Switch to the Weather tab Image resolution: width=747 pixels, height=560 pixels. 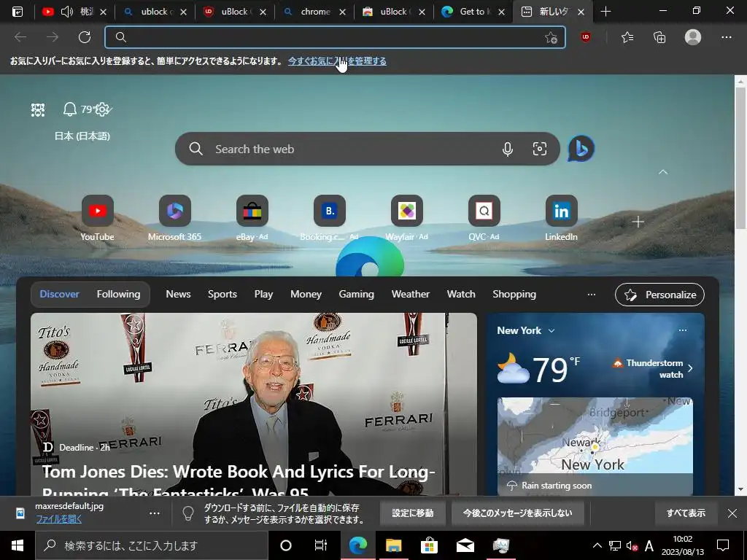411,295
